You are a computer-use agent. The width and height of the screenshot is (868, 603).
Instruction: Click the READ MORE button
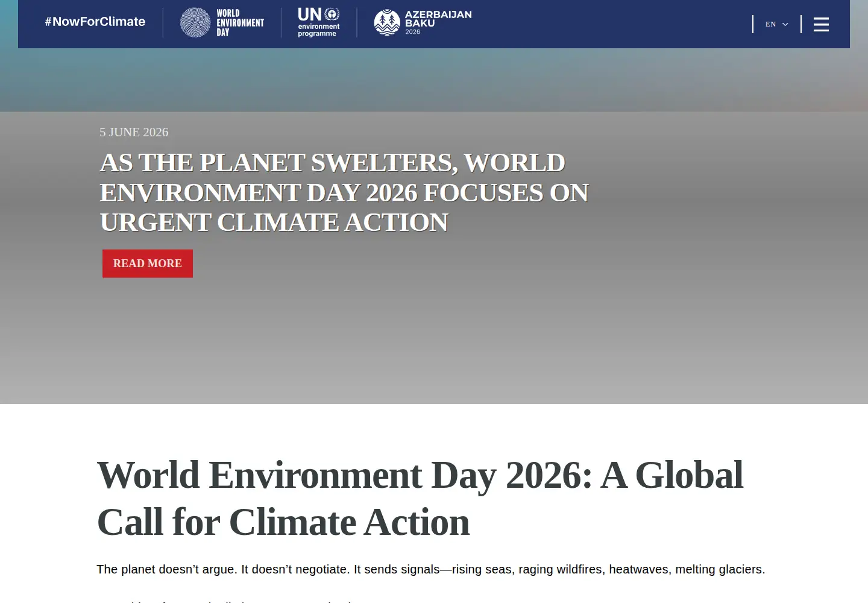coord(148,264)
